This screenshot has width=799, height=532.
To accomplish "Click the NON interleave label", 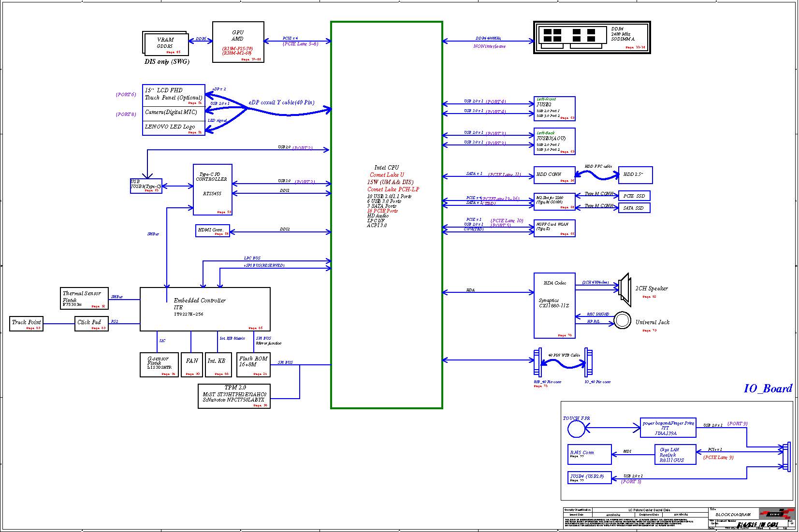I will [489, 46].
